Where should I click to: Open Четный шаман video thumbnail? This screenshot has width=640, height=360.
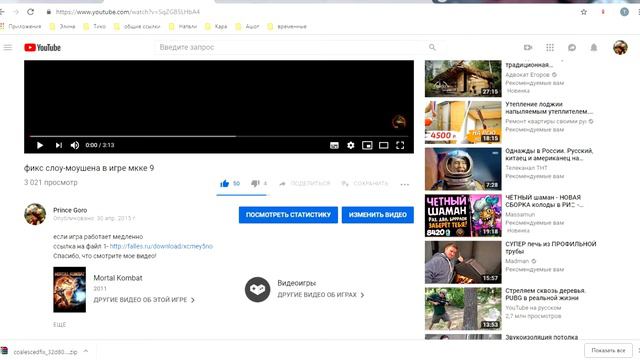click(463, 216)
